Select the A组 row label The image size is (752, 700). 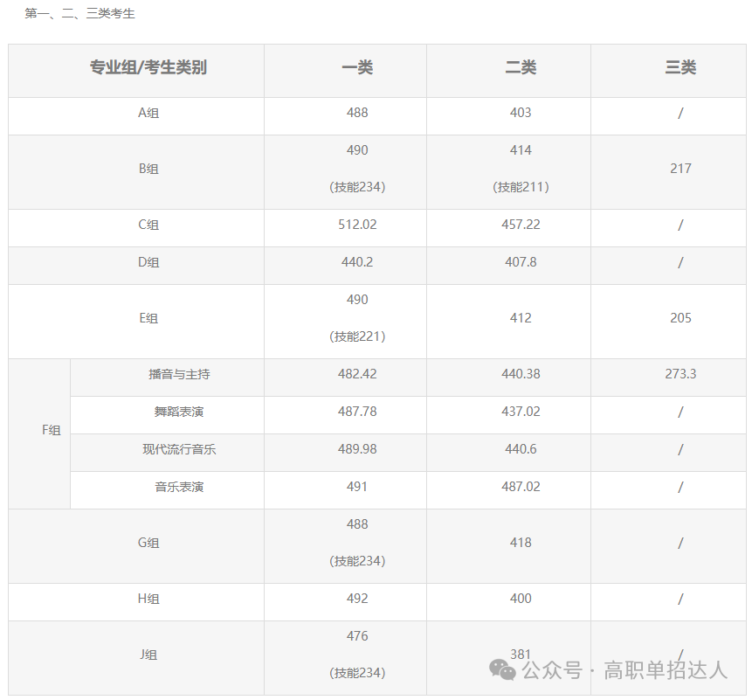click(148, 113)
